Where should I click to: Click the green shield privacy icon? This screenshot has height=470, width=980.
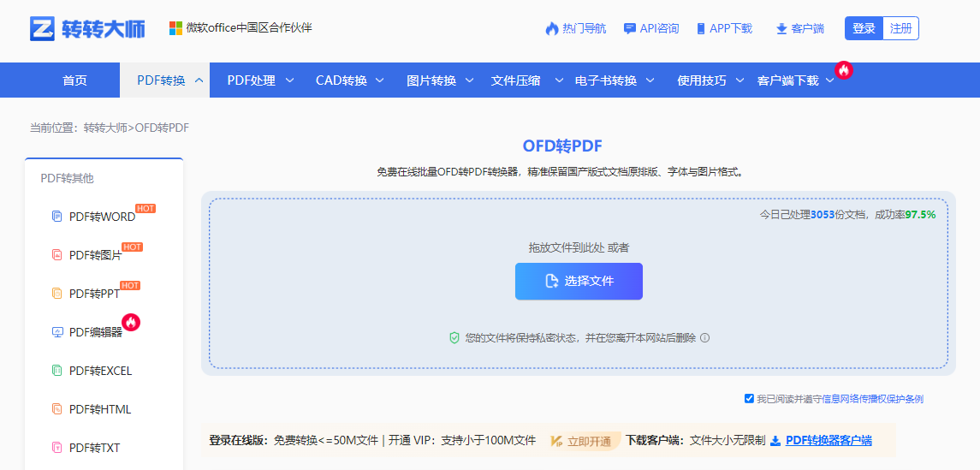point(454,338)
